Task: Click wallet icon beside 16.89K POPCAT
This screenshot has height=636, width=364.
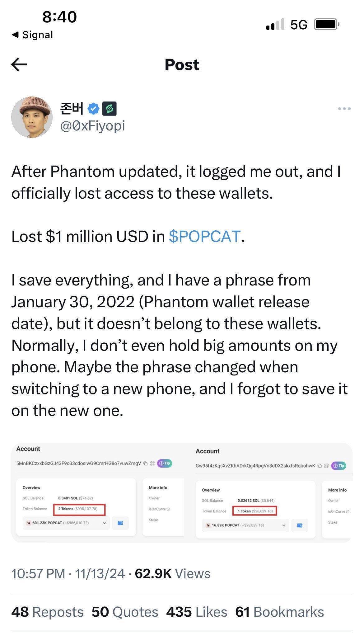Action: (300, 525)
